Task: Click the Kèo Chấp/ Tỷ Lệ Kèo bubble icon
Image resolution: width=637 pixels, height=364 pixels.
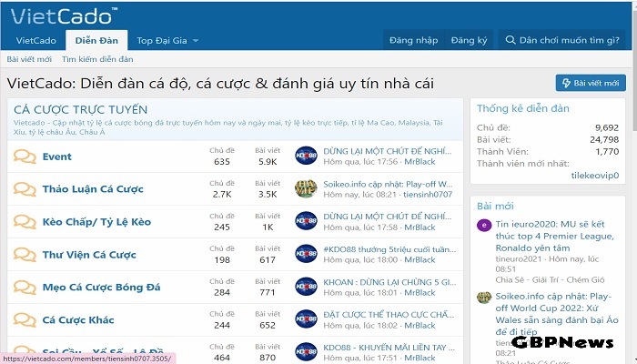Action: click(25, 222)
